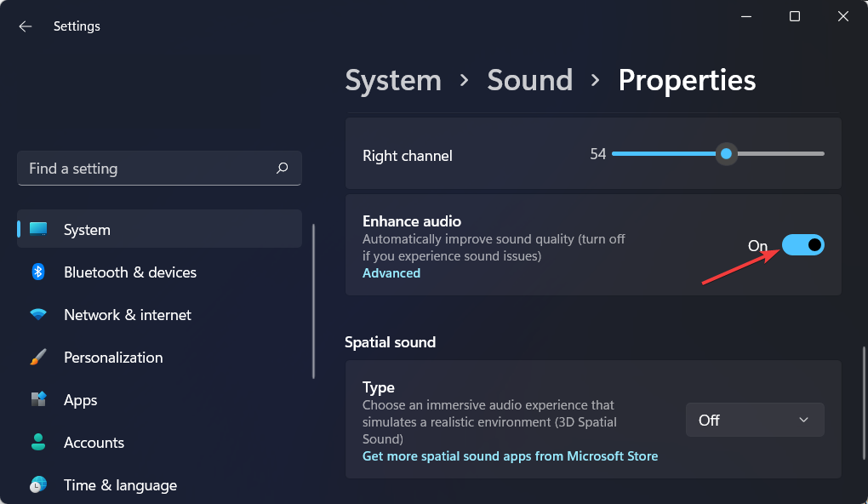Select System in the breadcrumb path
The image size is (868, 504).
pos(392,79)
